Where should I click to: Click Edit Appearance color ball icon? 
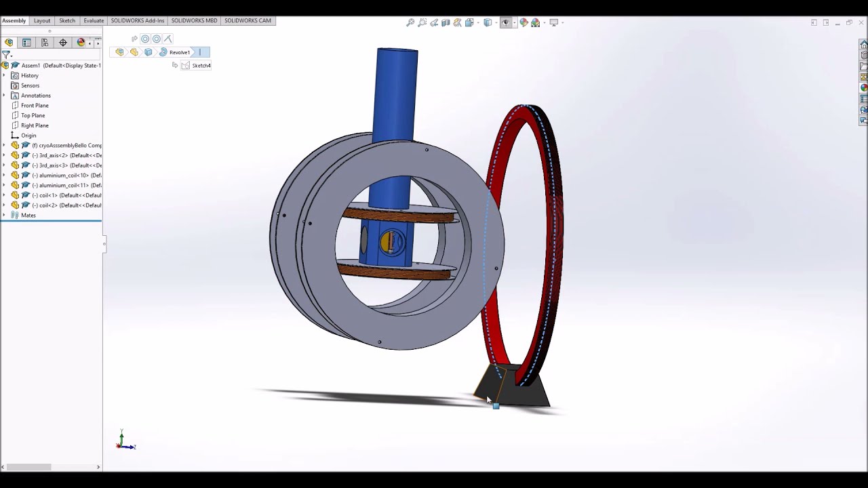click(x=524, y=22)
